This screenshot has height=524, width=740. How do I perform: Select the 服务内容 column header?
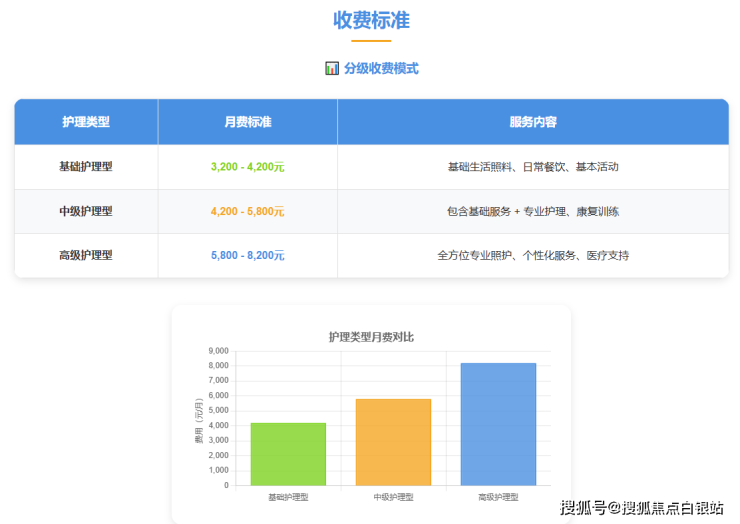click(x=533, y=122)
